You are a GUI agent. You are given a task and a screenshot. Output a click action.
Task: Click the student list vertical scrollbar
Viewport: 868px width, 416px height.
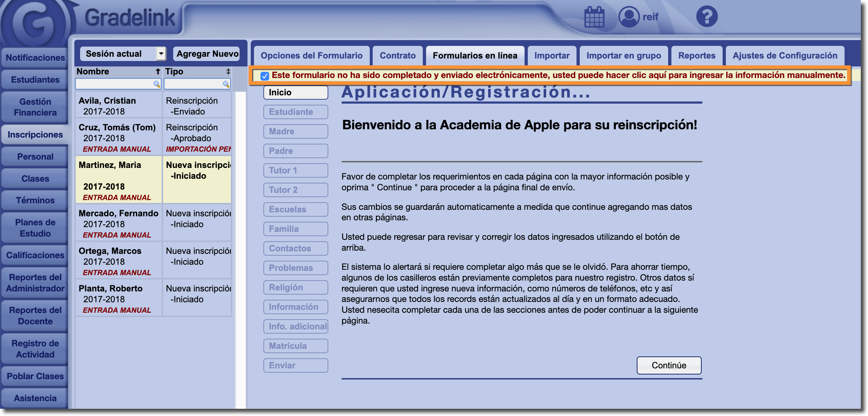coord(240,249)
